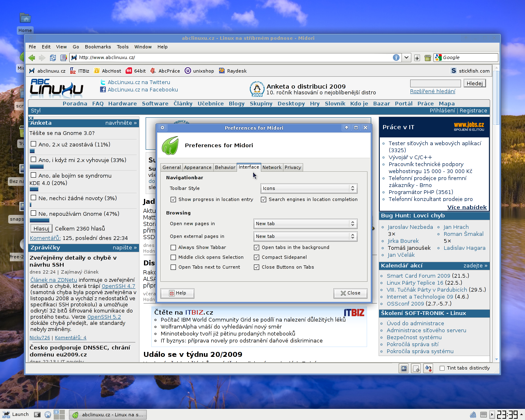
Task: Switch to Network tab in Preferences
Action: point(272,167)
